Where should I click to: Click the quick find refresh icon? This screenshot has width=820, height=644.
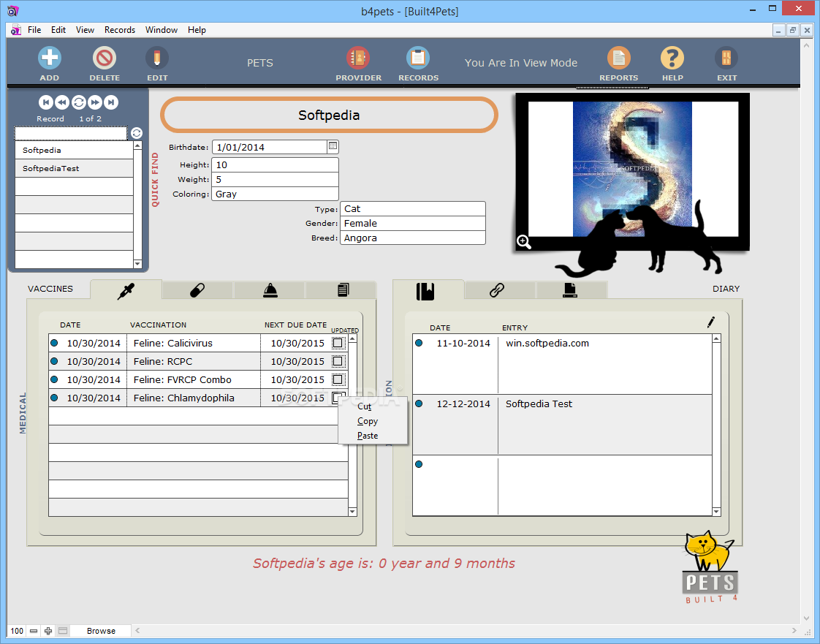tap(137, 133)
